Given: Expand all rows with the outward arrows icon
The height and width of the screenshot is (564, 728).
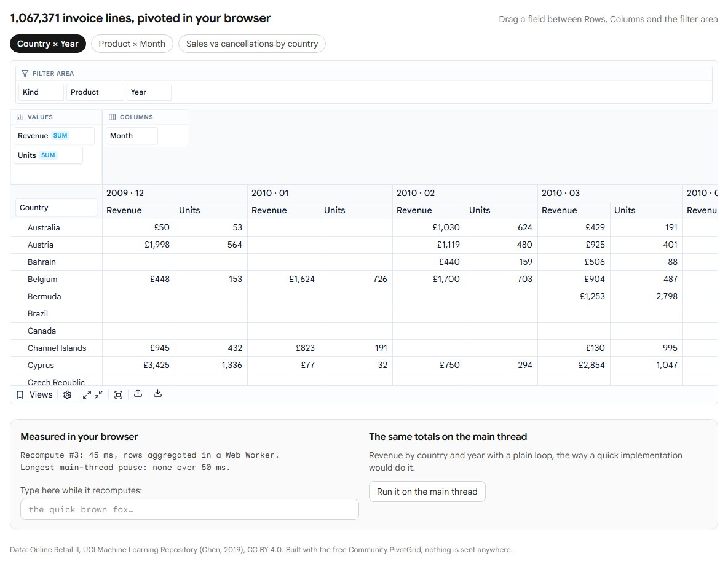Looking at the screenshot, I should (x=87, y=394).
